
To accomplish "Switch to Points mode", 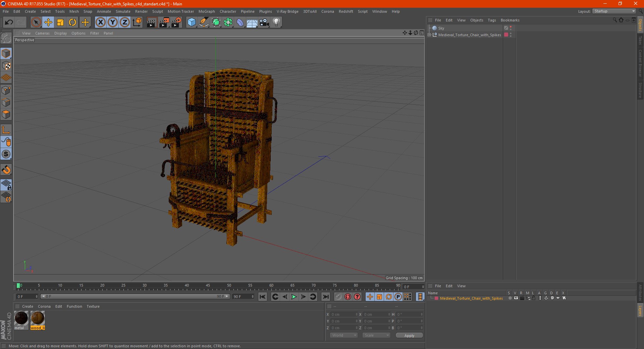I will [x=6, y=90].
